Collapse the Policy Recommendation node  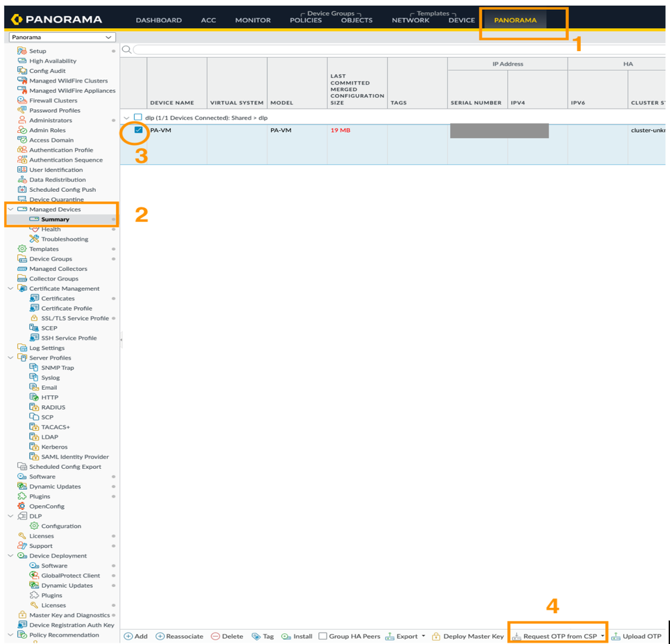pyautogui.click(x=11, y=635)
